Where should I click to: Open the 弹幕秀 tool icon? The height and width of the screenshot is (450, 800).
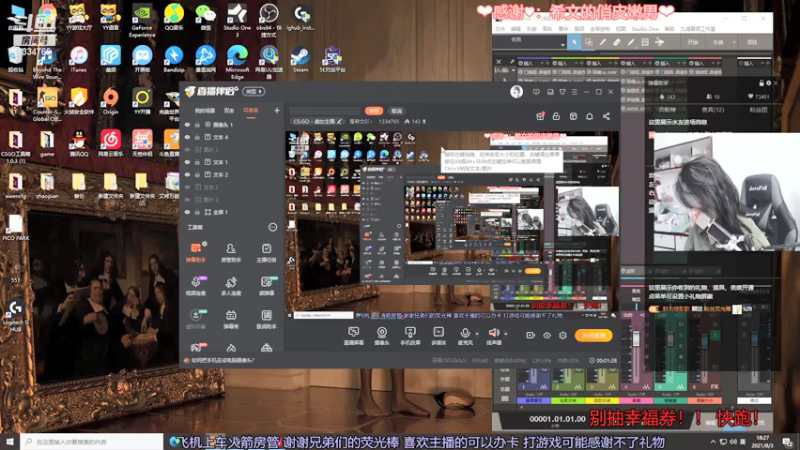click(x=231, y=319)
